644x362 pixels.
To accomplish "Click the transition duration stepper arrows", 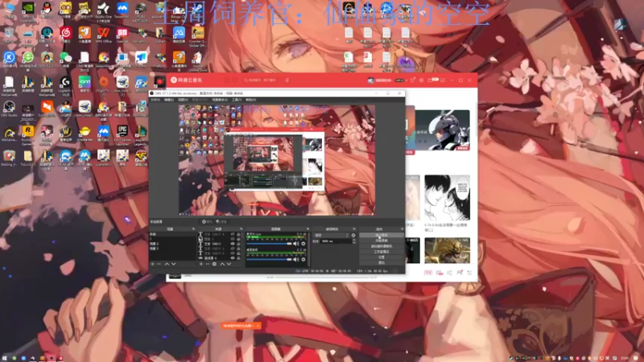I will click(x=353, y=241).
